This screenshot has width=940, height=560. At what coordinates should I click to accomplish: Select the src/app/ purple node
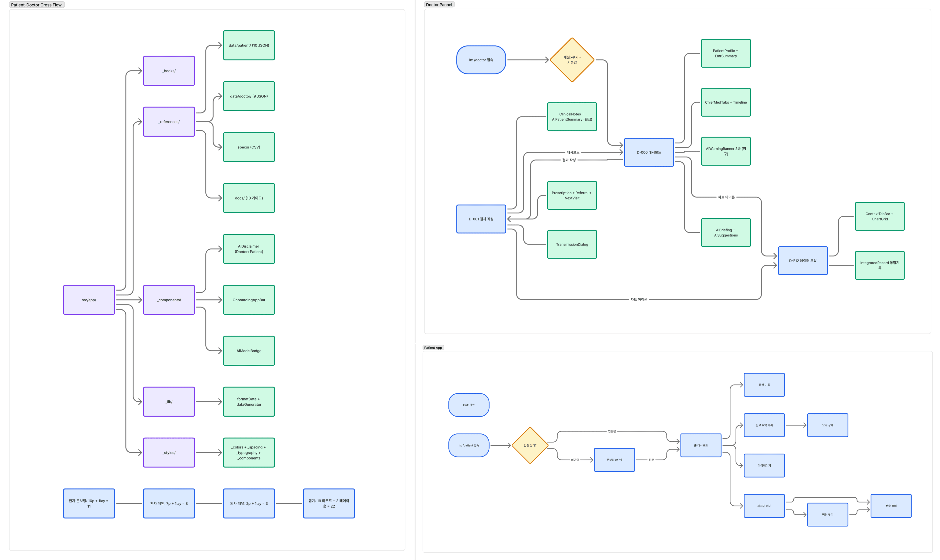click(x=89, y=300)
